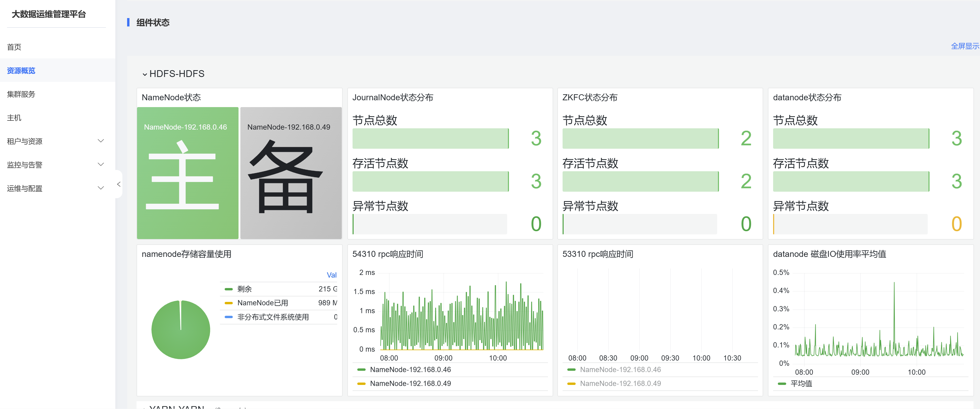Click the datanode 节点总数 bar
The image size is (980, 409).
click(x=851, y=139)
